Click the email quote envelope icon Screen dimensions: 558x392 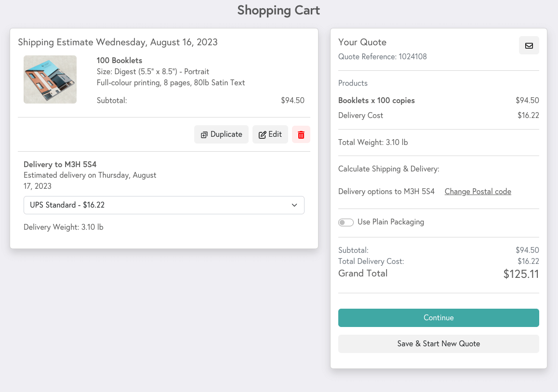point(529,46)
